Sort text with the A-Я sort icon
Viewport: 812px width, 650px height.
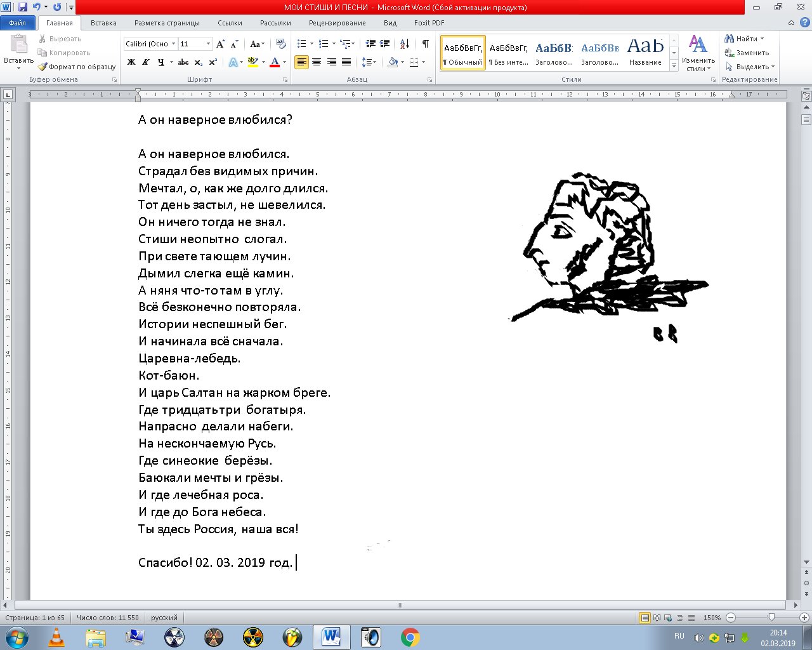pyautogui.click(x=405, y=44)
